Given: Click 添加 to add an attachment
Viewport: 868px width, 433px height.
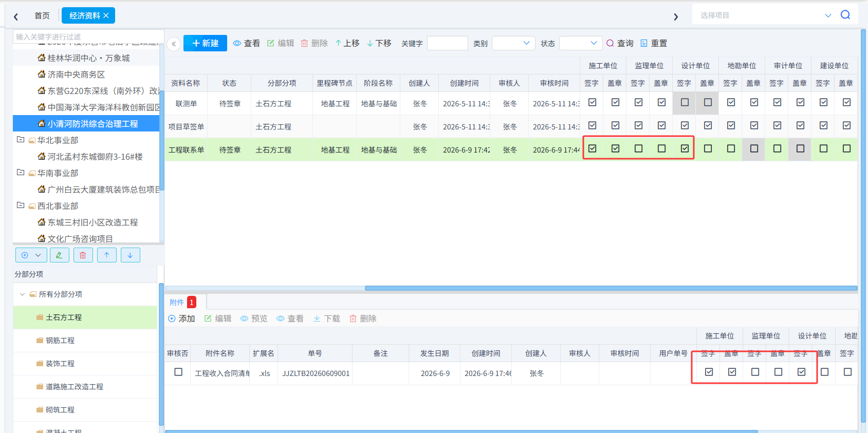Looking at the screenshot, I should pos(181,319).
